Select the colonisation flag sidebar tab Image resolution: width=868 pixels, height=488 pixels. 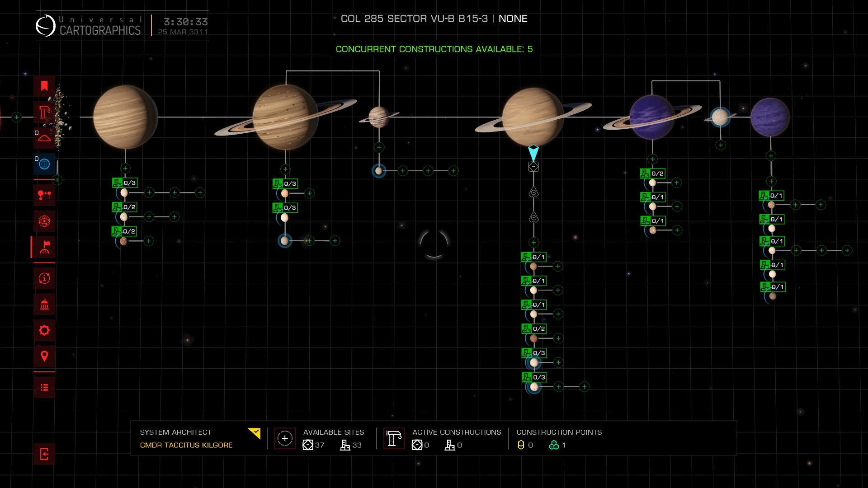44,247
